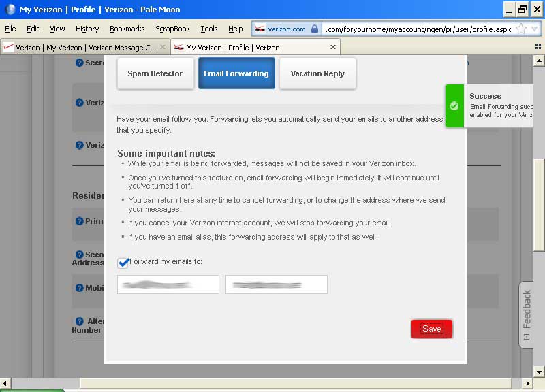The width and height of the screenshot is (545, 392).
Task: Click the horizontal scrollbar right arrow
Action: click(527, 384)
